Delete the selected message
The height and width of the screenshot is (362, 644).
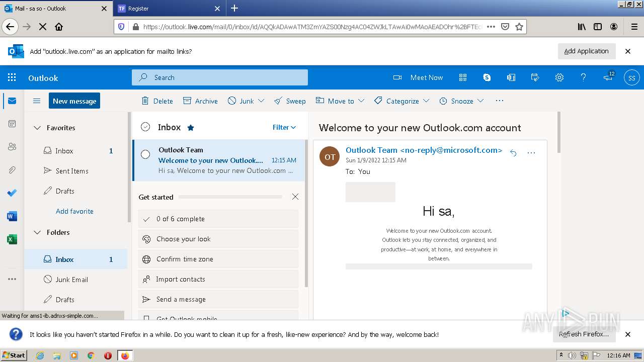point(157,101)
